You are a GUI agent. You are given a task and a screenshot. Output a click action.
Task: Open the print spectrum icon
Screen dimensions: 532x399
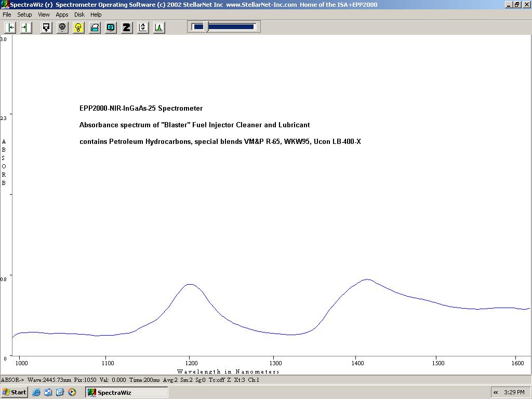tap(95, 28)
